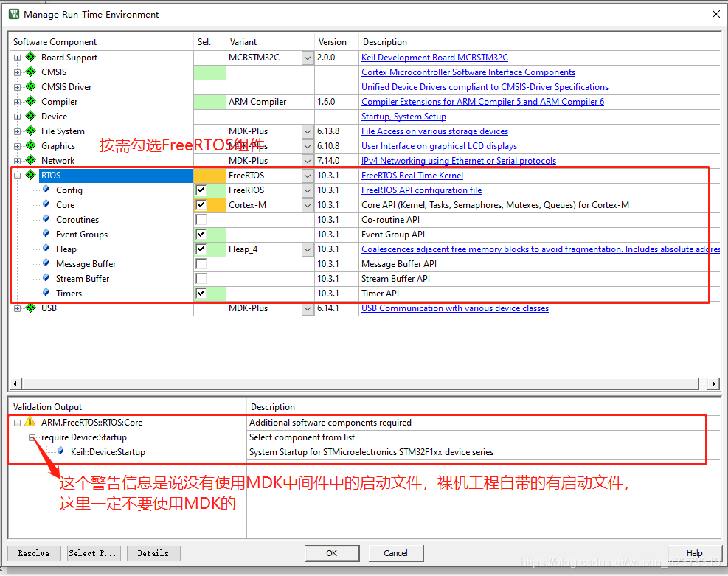Viewport: 728px width, 576px height.
Task: Click the blue gem icon next to Keil::Device:Startup
Action: point(60,451)
